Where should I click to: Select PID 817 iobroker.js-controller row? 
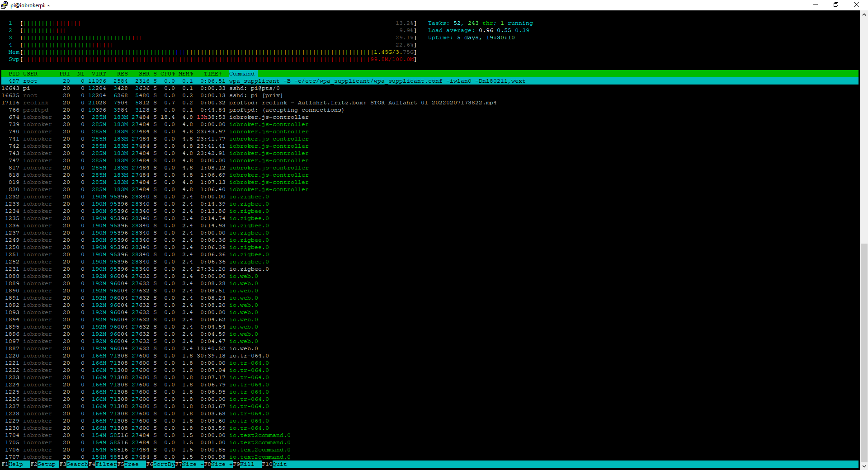point(429,168)
